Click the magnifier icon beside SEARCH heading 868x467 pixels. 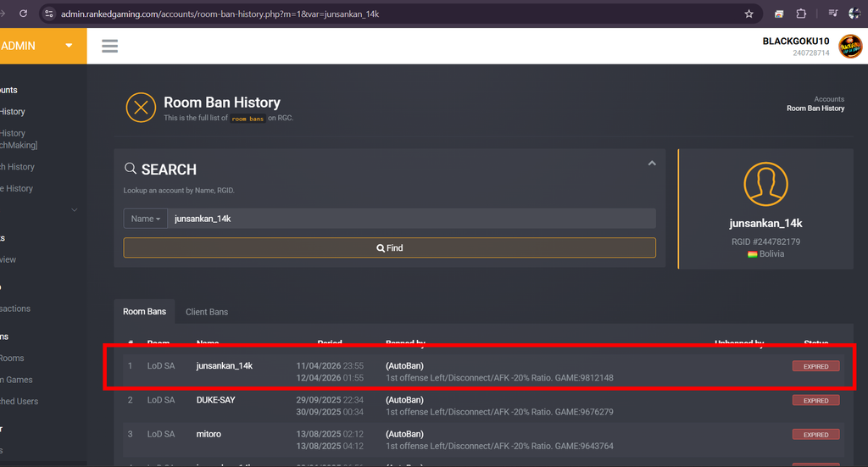pos(130,168)
